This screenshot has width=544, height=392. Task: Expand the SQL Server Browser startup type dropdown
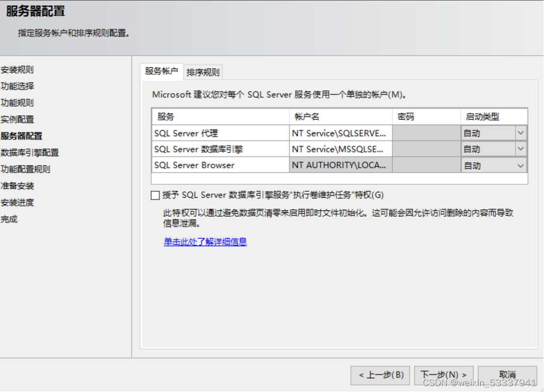(520, 166)
